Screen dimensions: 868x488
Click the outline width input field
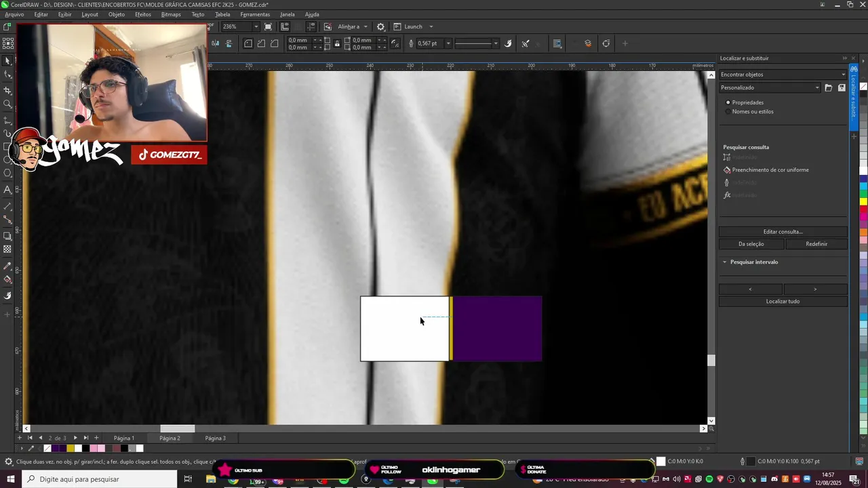tap(430, 43)
